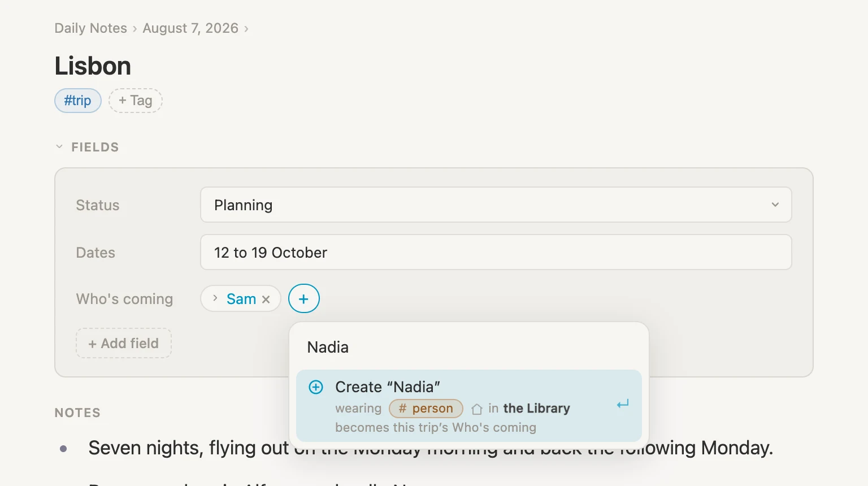Viewport: 868px width, 486px height.
Task: Click the plus button beside Sam
Action: [304, 298]
